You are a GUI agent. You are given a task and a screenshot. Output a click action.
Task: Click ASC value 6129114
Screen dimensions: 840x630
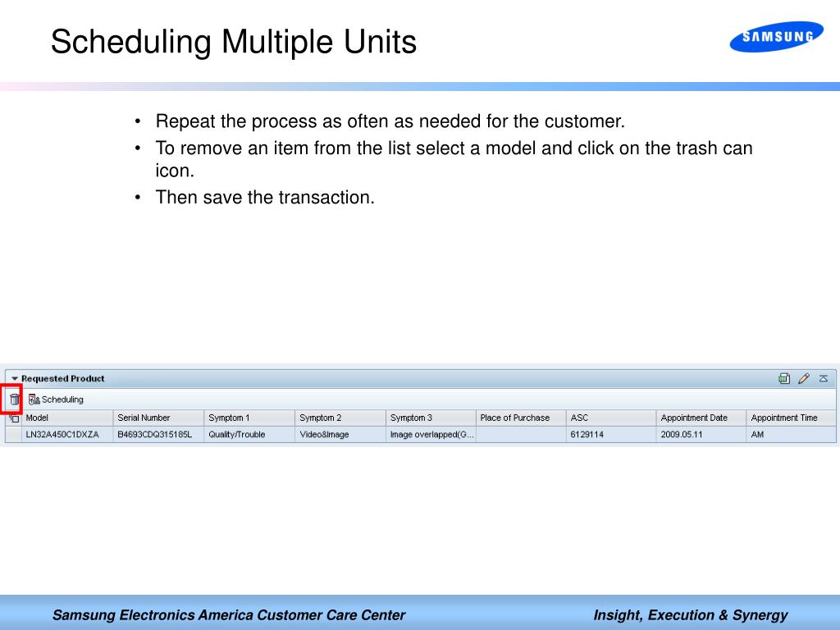pos(611,435)
